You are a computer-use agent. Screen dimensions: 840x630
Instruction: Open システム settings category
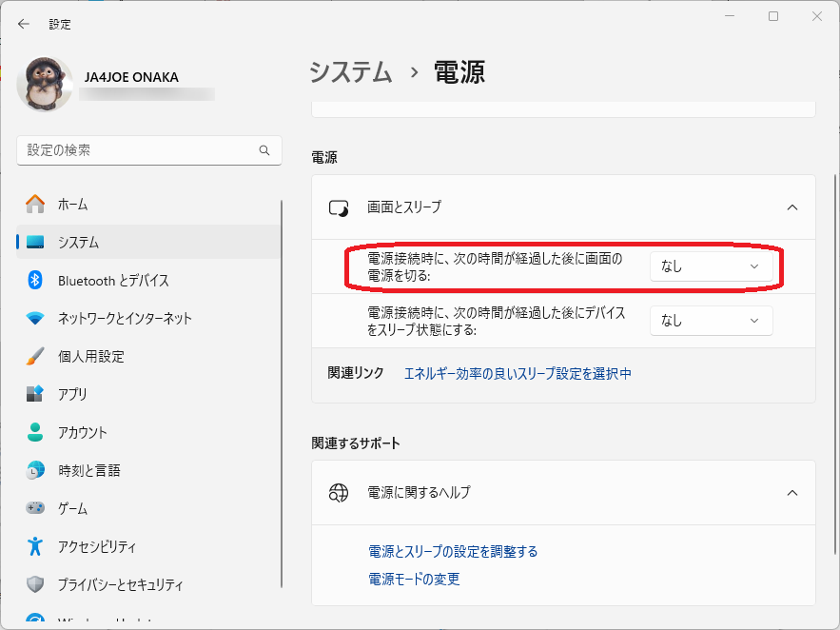pyautogui.click(x=148, y=242)
